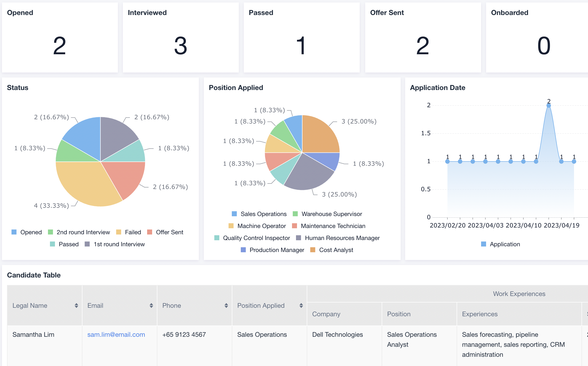
Task: Sort the table by Email column
Action: click(151, 305)
